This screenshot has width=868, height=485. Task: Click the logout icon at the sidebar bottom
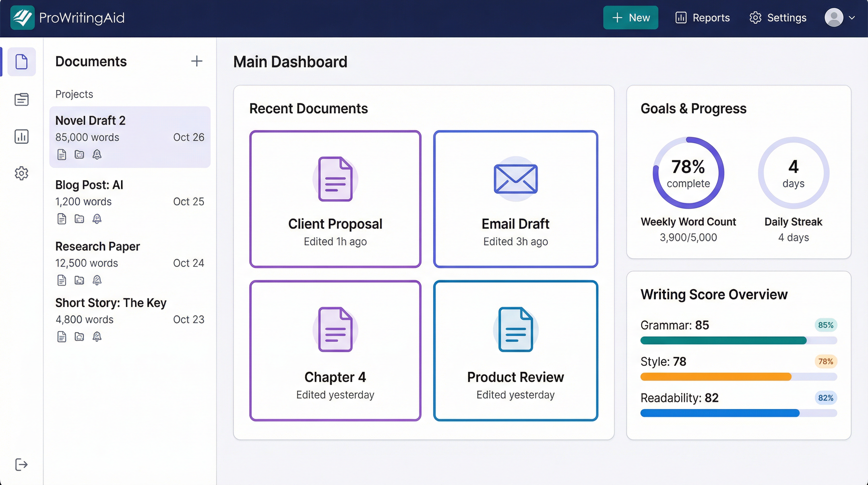21,464
